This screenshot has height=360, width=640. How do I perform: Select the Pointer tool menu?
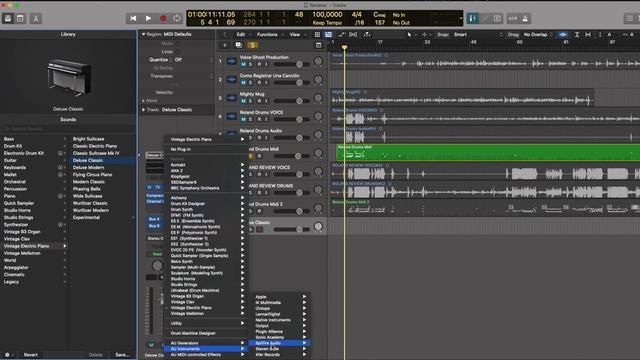[410, 35]
